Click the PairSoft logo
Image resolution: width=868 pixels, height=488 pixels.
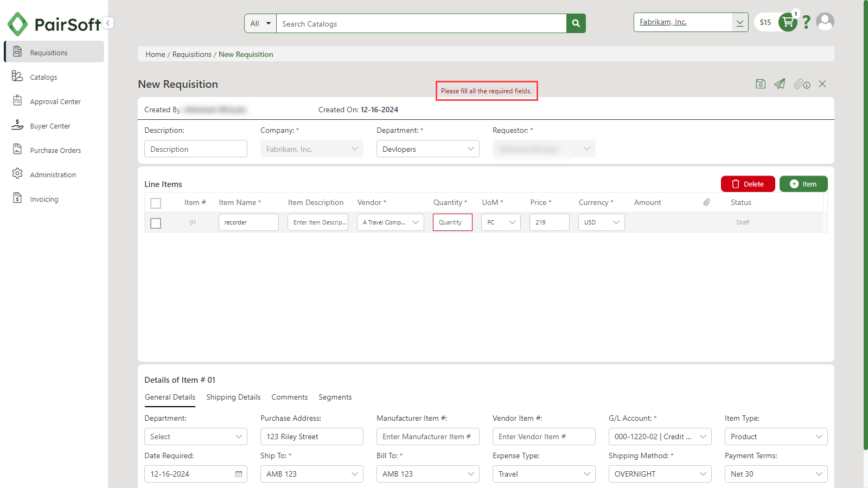[54, 24]
